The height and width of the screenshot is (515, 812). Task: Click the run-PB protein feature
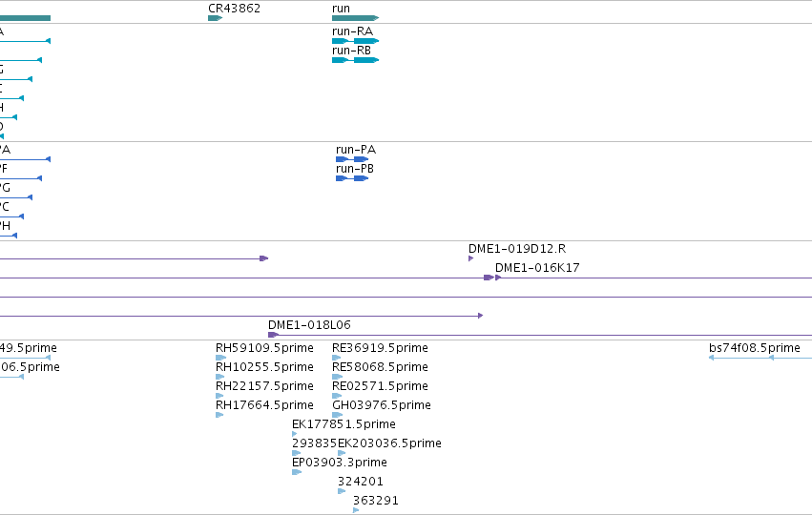click(x=352, y=178)
